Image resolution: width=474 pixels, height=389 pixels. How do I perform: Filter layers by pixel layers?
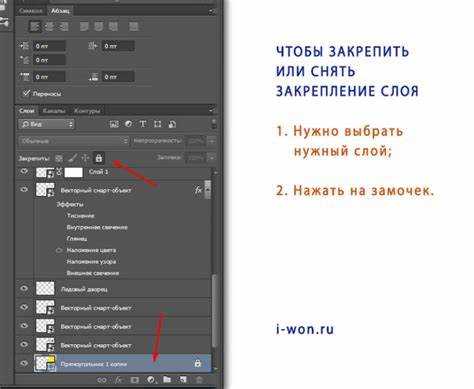coord(114,124)
